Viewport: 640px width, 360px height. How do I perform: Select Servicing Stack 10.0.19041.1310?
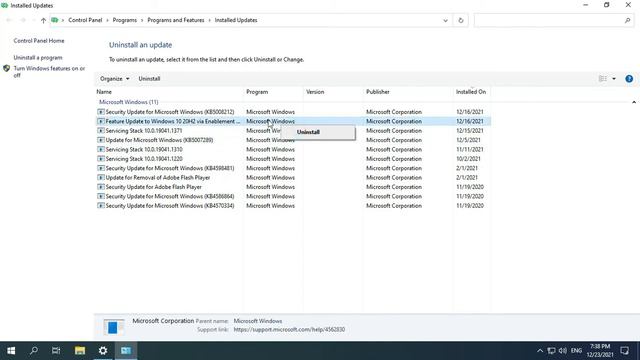(x=293, y=149)
